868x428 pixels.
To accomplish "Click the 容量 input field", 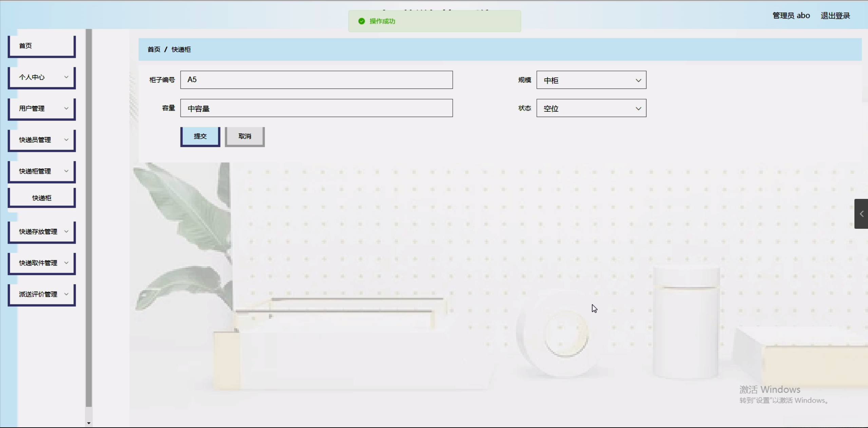I will pos(316,108).
